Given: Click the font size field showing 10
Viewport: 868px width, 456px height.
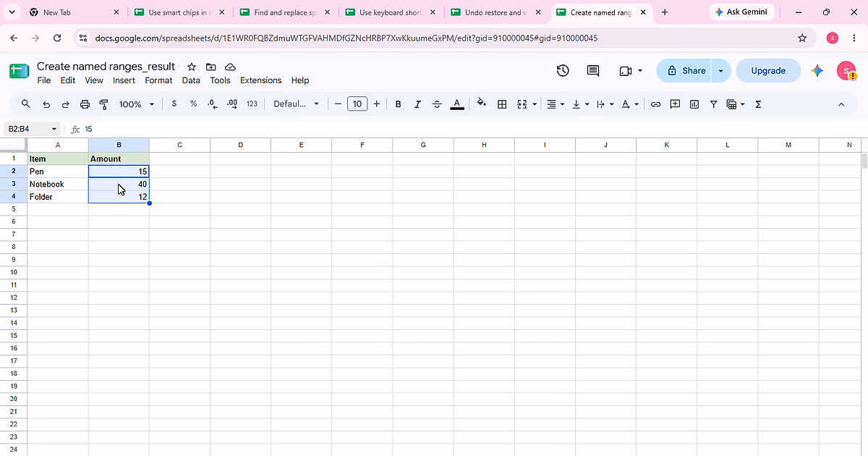Looking at the screenshot, I should [x=357, y=104].
